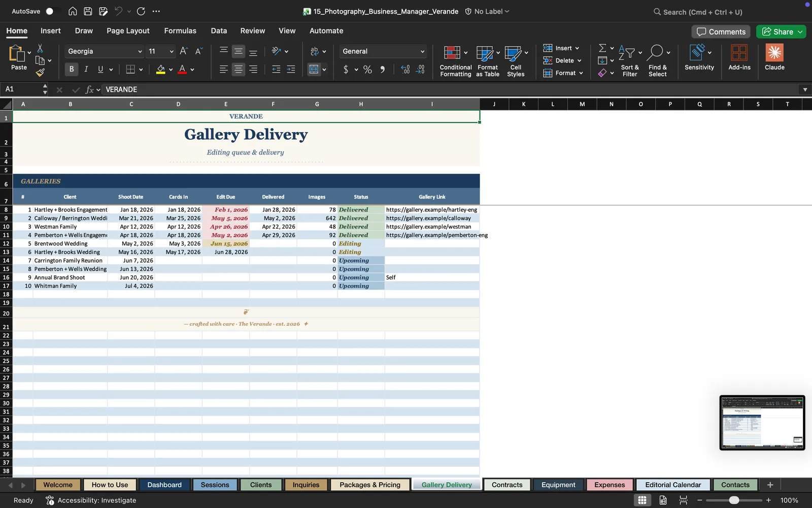Toggle Italic formatting
The width and height of the screenshot is (812, 508).
86,70
